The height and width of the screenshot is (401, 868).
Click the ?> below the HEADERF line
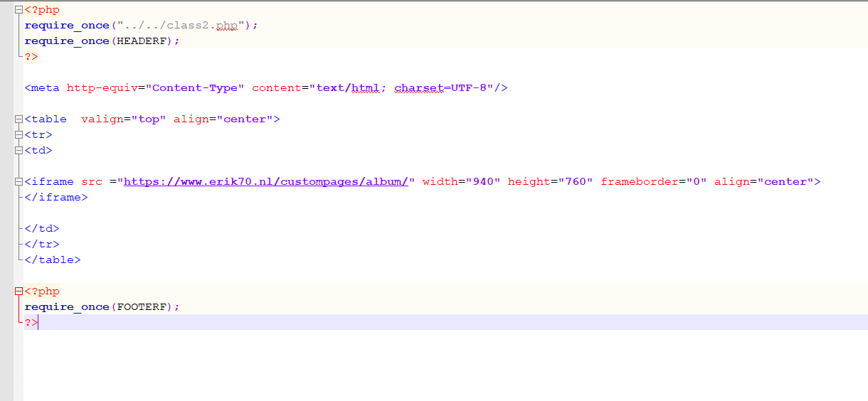pos(31,56)
